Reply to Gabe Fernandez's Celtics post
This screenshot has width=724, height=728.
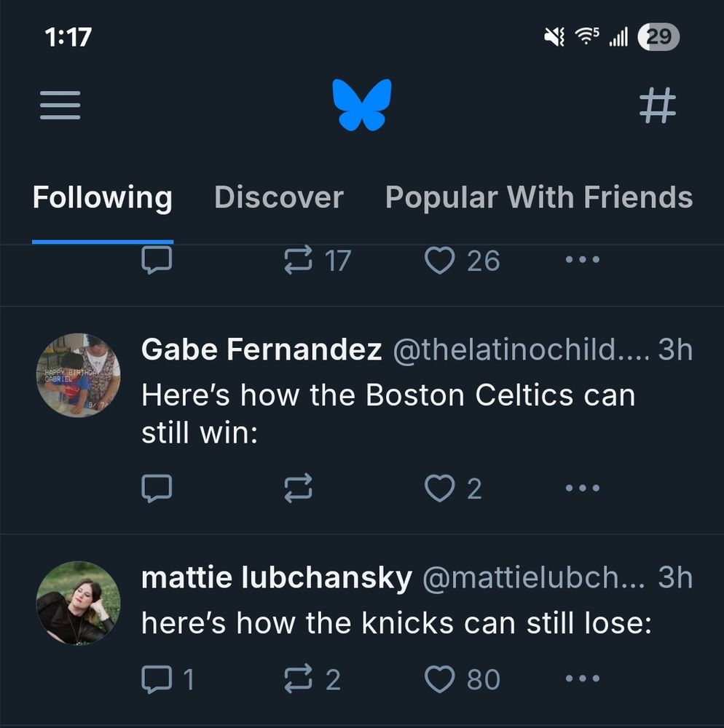pos(157,488)
